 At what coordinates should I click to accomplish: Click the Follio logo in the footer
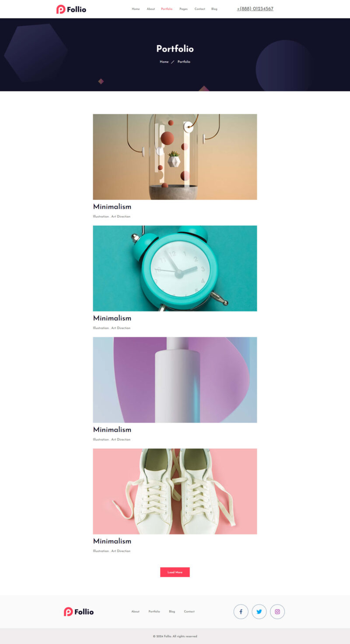pos(79,612)
